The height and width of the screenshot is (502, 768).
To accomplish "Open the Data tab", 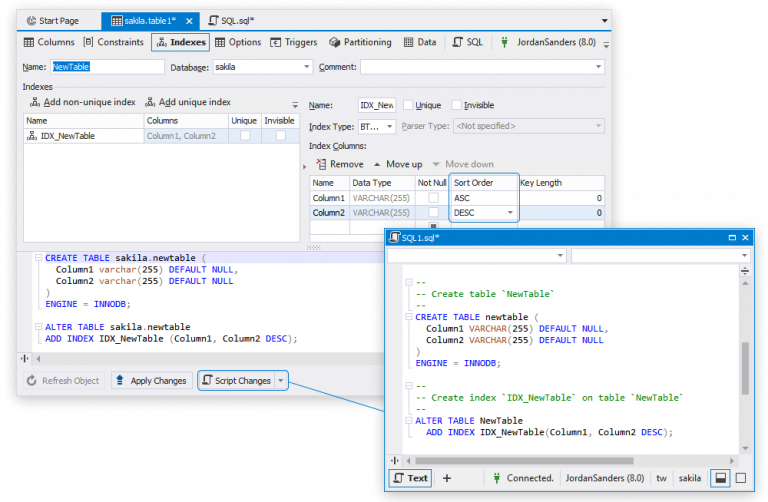I will [420, 42].
